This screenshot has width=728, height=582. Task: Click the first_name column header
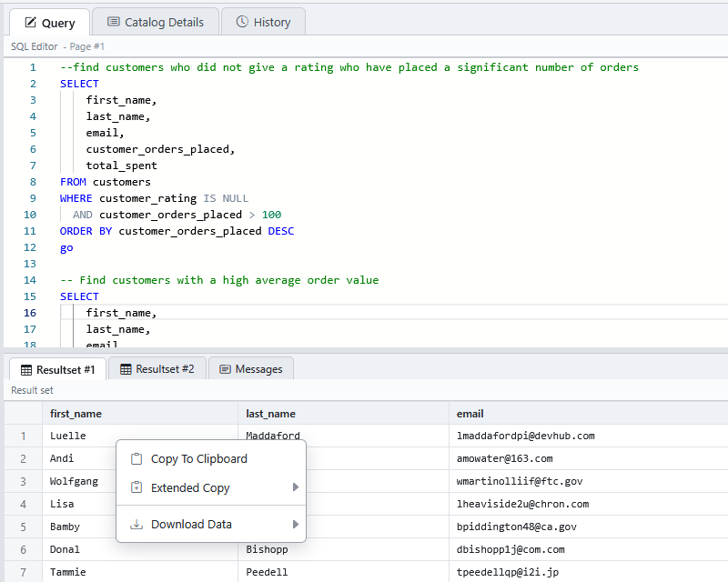[140, 414]
